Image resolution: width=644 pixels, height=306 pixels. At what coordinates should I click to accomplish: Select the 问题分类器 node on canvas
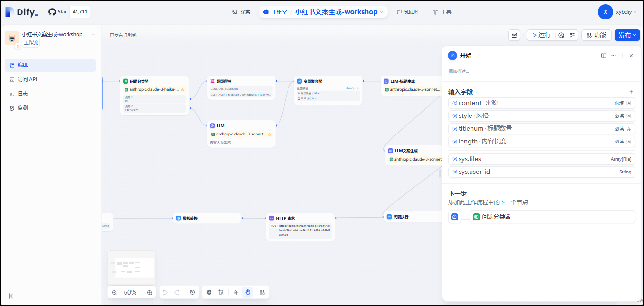point(154,96)
